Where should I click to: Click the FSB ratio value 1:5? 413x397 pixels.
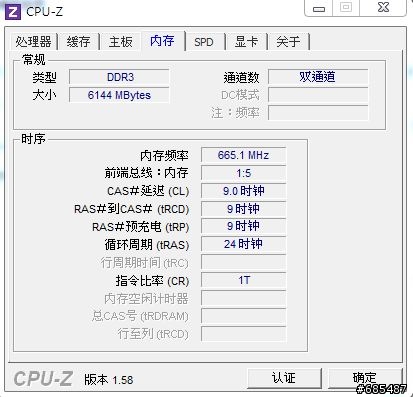(243, 173)
